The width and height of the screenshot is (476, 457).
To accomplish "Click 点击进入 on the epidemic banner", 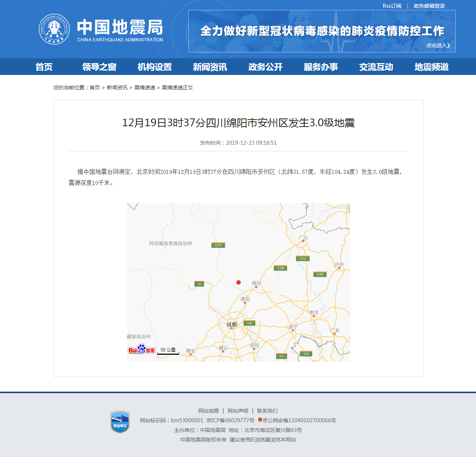I will tap(438, 45).
